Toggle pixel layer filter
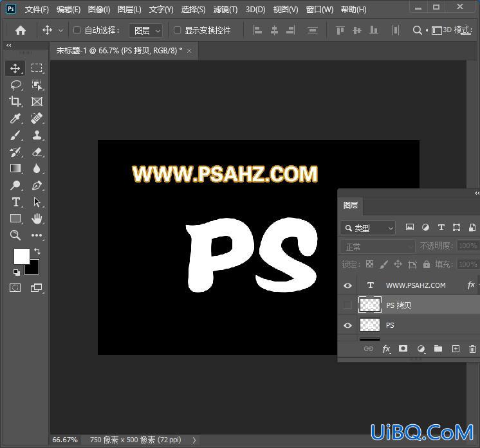This screenshot has height=448, width=480. pos(410,227)
